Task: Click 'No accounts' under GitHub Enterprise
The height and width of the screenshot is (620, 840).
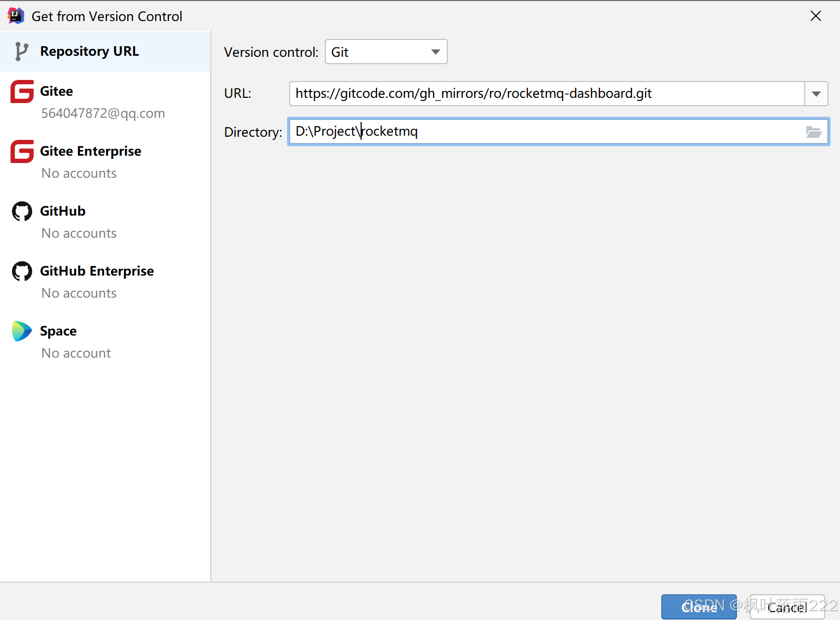Action: [79, 293]
